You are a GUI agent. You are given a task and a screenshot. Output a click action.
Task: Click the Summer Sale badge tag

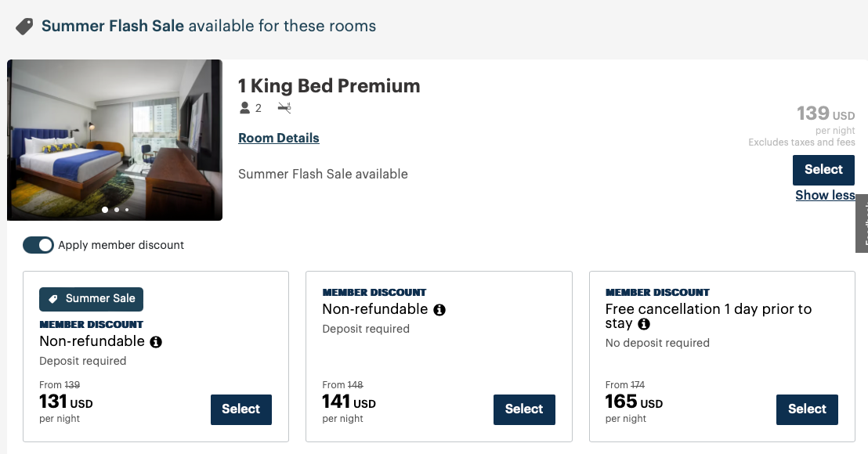92,299
